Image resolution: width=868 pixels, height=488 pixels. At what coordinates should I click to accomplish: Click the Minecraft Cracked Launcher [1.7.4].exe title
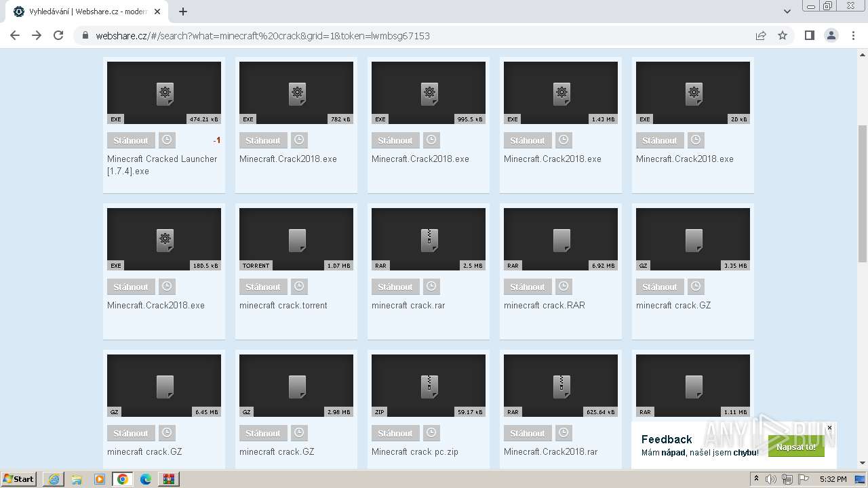[x=162, y=165]
